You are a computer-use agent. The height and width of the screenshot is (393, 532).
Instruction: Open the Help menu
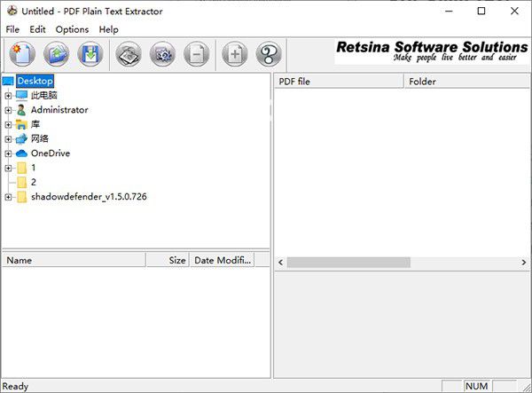tap(108, 29)
